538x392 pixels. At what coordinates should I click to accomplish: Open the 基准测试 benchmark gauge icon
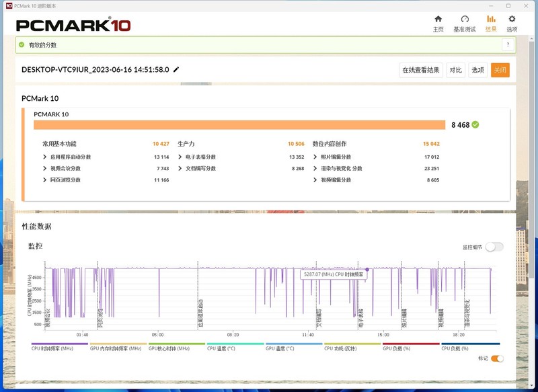pos(464,19)
